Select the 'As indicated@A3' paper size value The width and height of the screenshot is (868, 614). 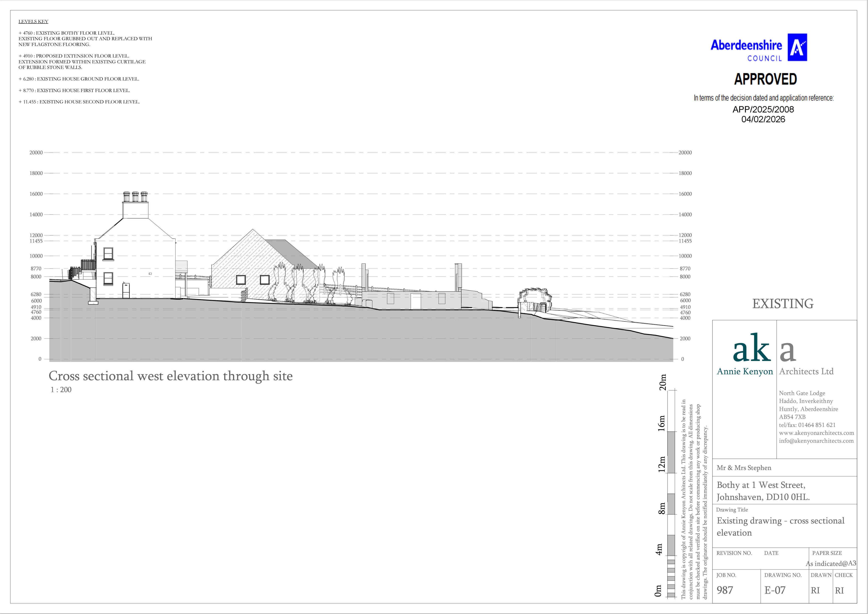pyautogui.click(x=831, y=564)
